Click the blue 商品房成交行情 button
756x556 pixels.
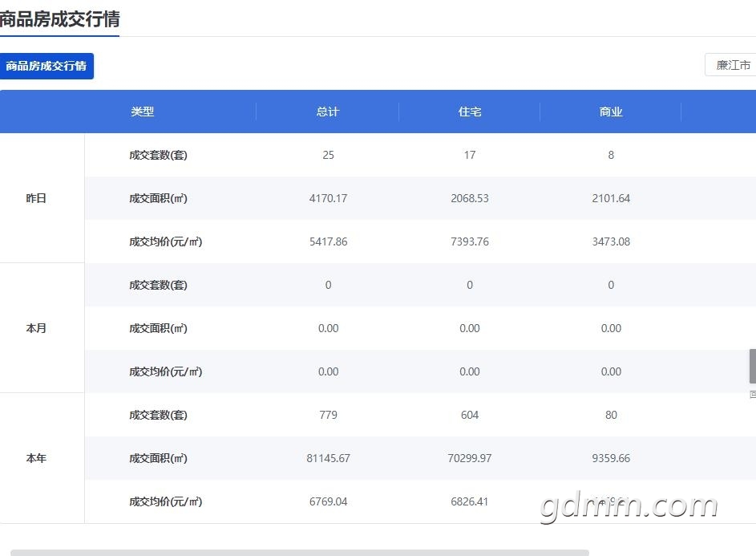coord(46,66)
